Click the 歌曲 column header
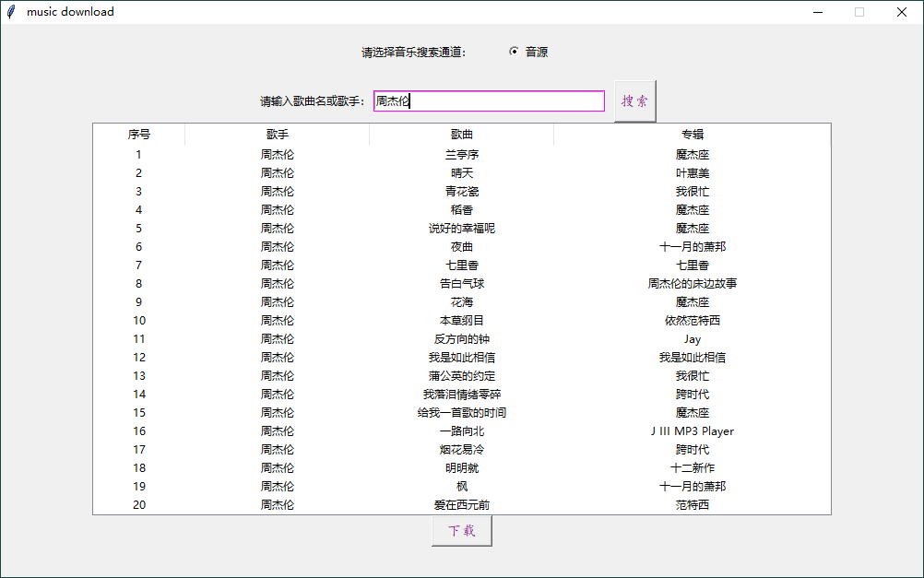The image size is (924, 578). click(x=461, y=134)
